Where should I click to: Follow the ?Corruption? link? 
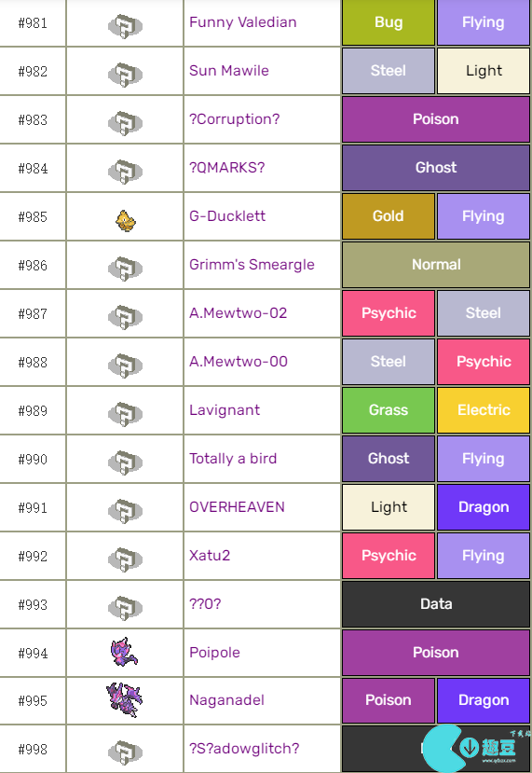235,118
